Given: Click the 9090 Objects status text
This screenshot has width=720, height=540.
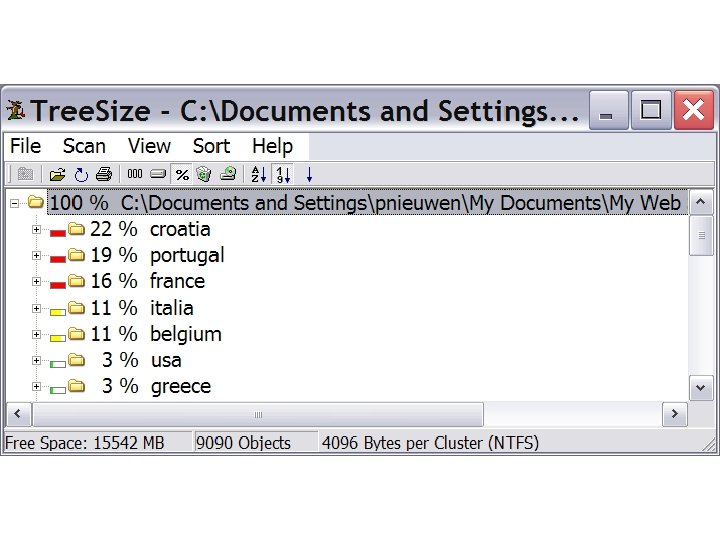Looking at the screenshot, I should 243,443.
